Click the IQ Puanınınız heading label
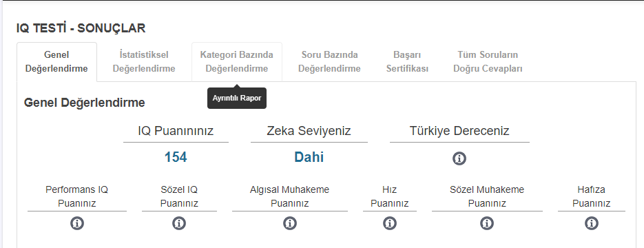This screenshot has height=248, width=644. 176,131
